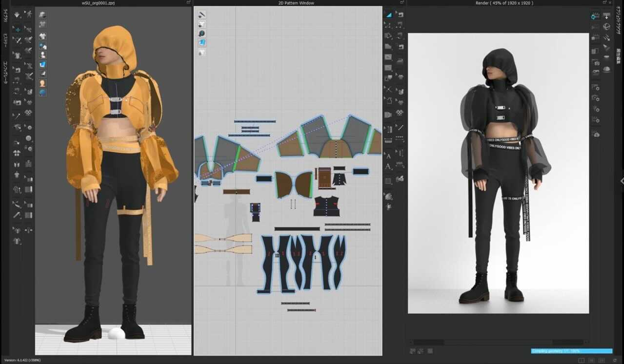Viewport: 624px width, 364px height.
Task: Click the highlighted blue render icon in Render toolbar
Action: click(595, 16)
